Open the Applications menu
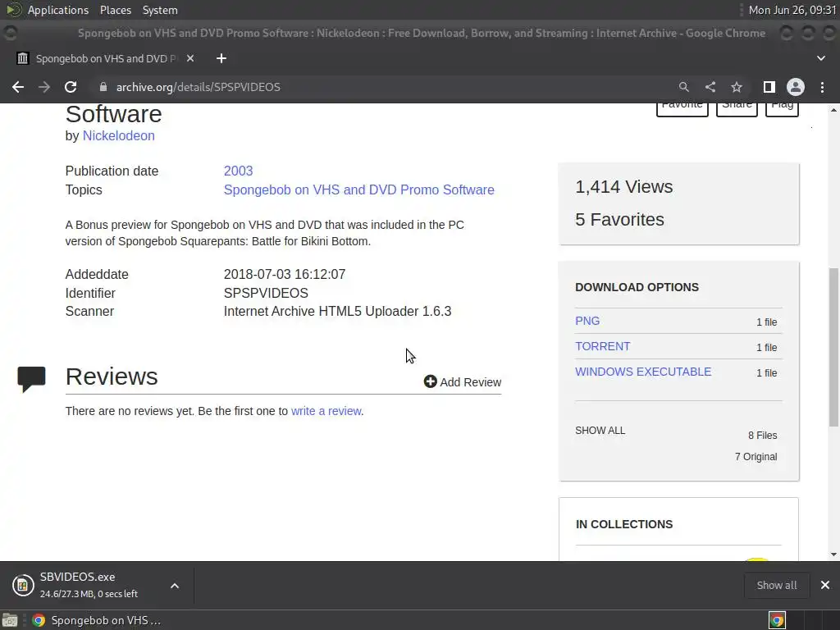This screenshot has height=630, width=840. pos(58,10)
